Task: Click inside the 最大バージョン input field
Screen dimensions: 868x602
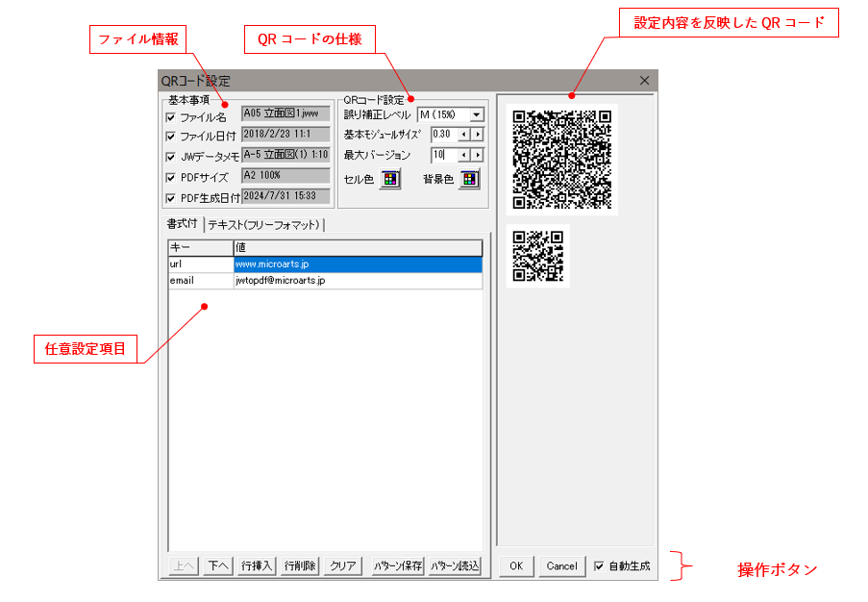Action: click(x=442, y=155)
